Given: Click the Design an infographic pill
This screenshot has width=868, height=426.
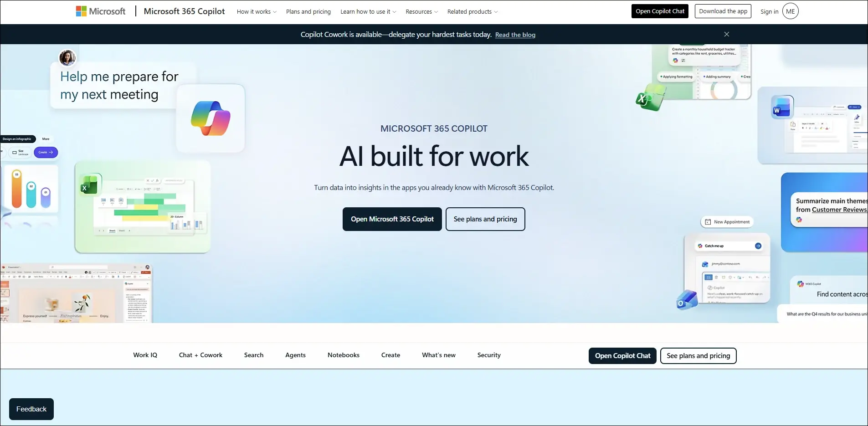Looking at the screenshot, I should 17,139.
